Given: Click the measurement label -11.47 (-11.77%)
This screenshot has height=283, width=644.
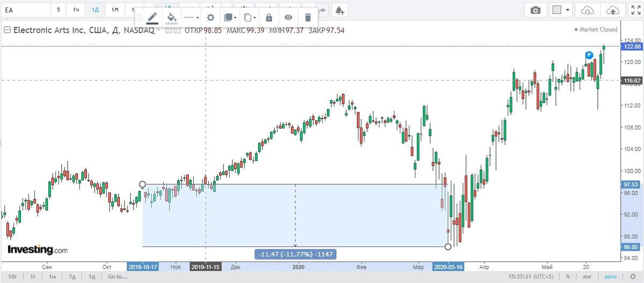Looking at the screenshot, I should [296, 254].
